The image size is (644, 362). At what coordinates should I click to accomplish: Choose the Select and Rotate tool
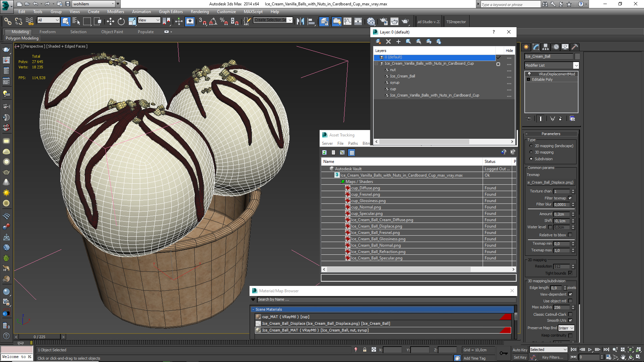(x=121, y=21)
